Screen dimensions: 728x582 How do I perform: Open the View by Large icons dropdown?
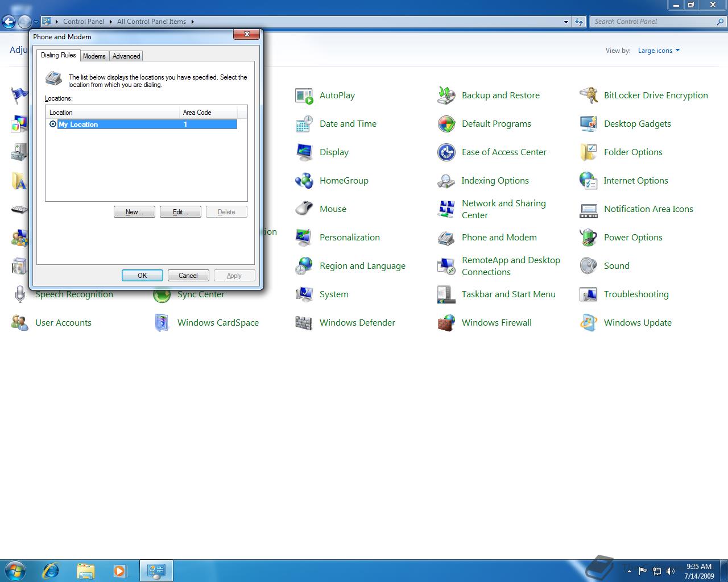[659, 51]
